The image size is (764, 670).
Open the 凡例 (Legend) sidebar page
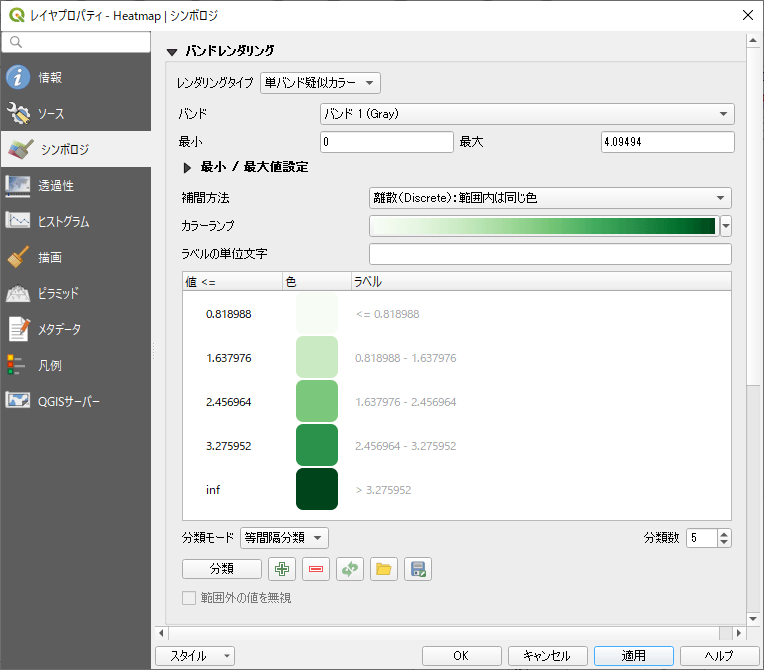click(76, 365)
